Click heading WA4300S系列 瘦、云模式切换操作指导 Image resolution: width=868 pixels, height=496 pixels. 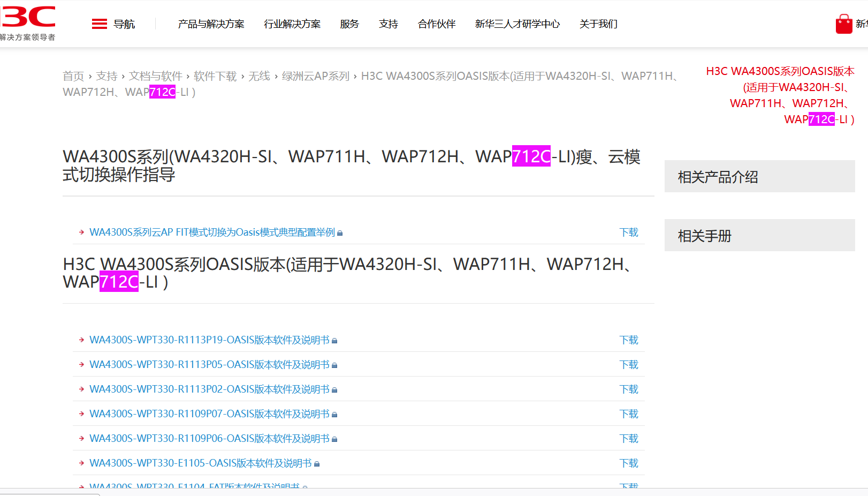tap(352, 166)
